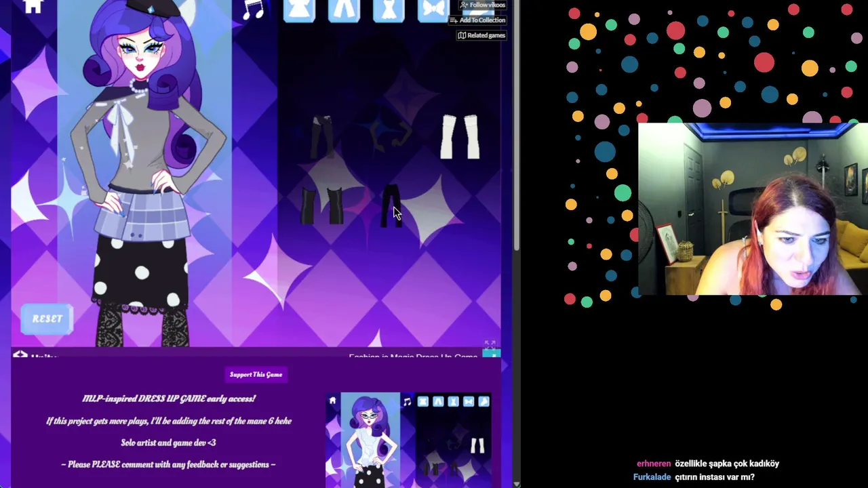Viewport: 868px width, 488px height.
Task: Open the tops clothing category tab
Action: point(299,10)
